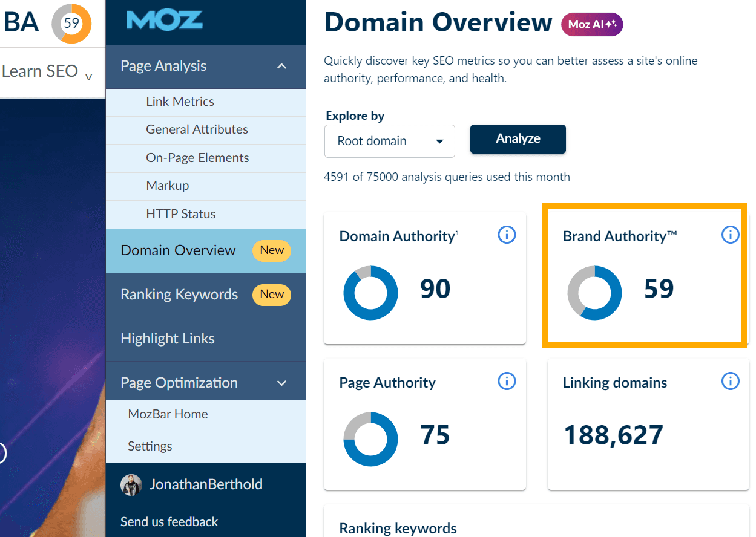Screen dimensions: 756x537
Task: Click the Domain Authority donut chart
Action: 370,293
